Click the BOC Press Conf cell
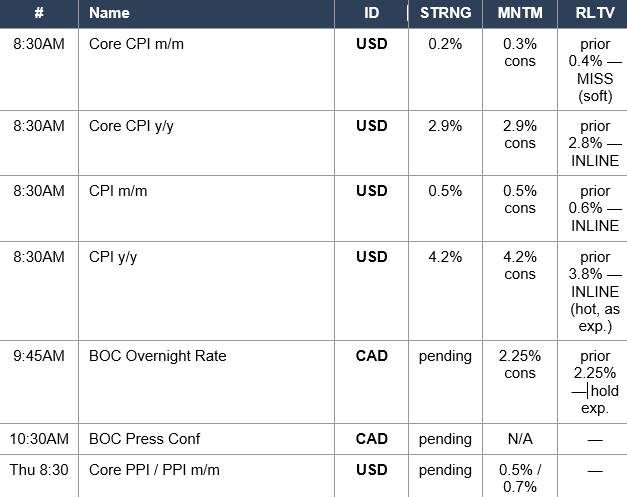Image resolution: width=627 pixels, height=497 pixels. tap(206, 439)
